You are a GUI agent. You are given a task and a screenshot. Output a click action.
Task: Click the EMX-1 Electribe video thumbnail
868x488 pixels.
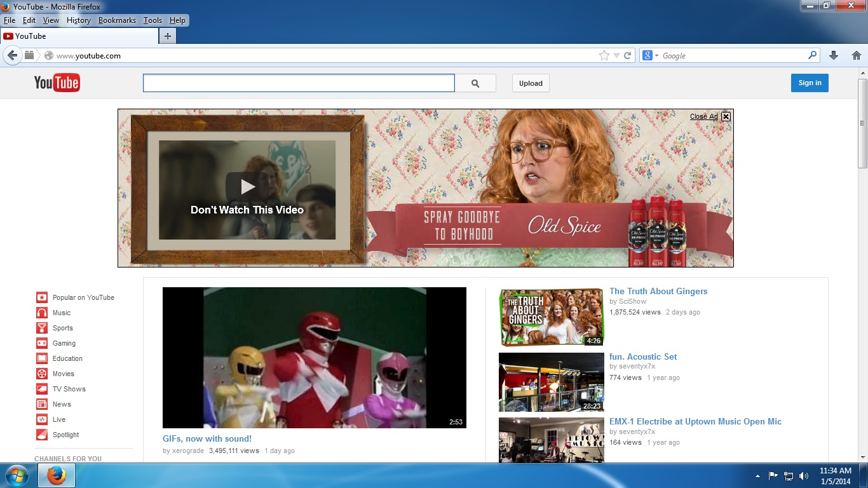pos(551,440)
